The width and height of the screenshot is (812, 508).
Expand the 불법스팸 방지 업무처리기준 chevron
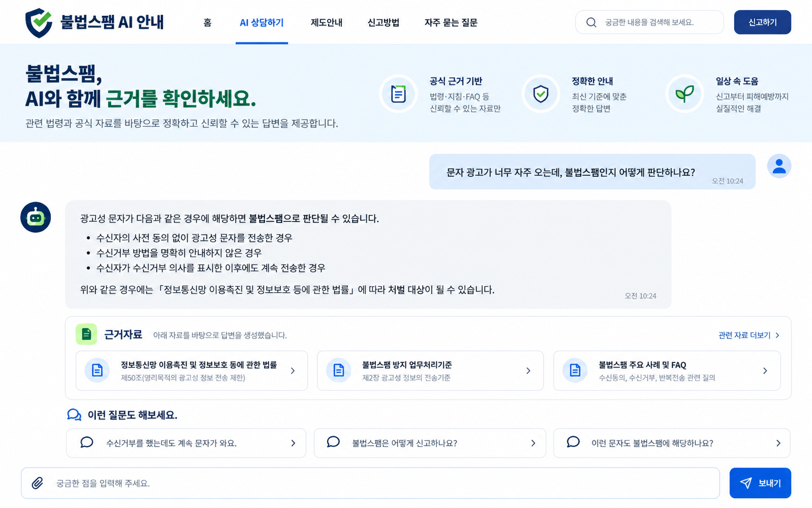tap(528, 371)
